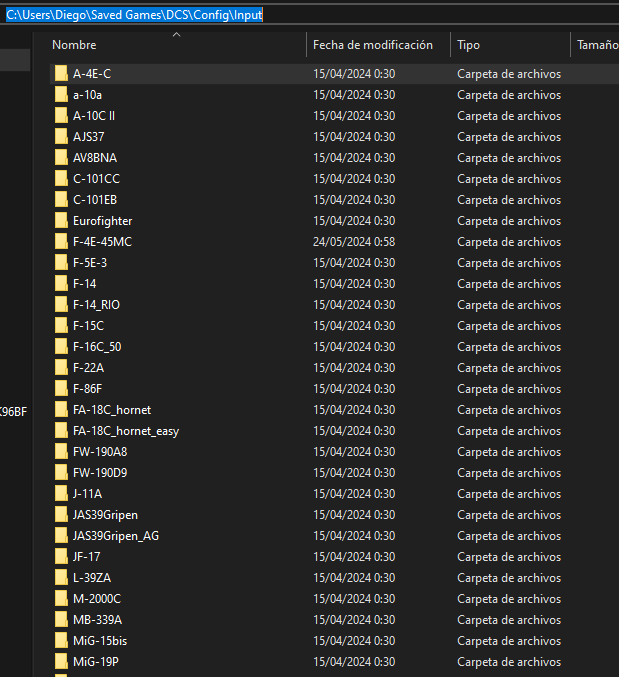619x677 pixels.
Task: Click the J-11A folder icon
Action: [61, 494]
